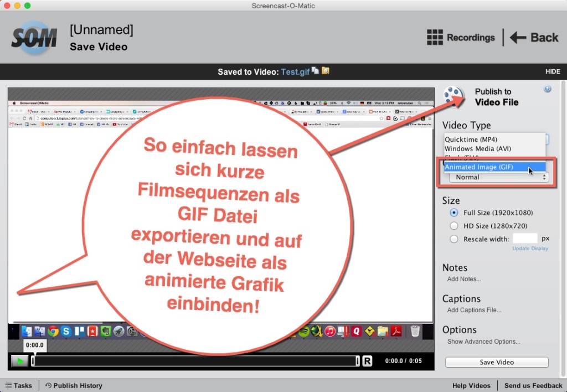Click the elapsed time 0:00.0 / 0:05
The height and width of the screenshot is (392, 567).
click(403, 361)
